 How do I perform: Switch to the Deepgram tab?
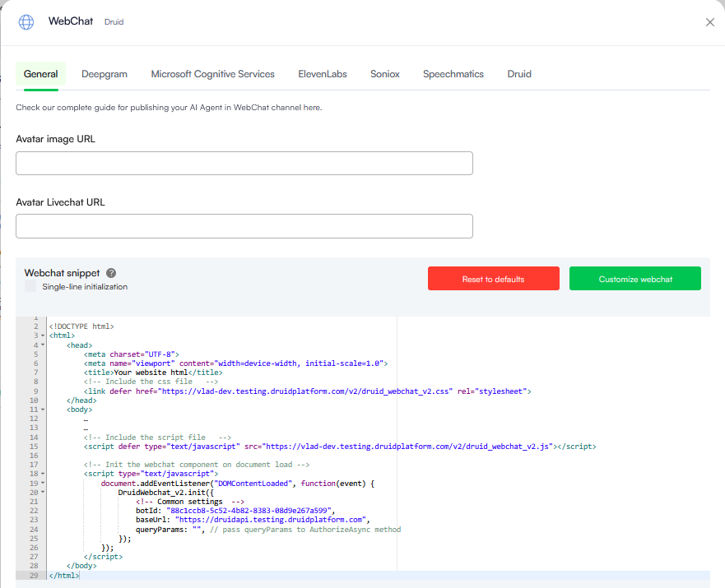pos(105,74)
